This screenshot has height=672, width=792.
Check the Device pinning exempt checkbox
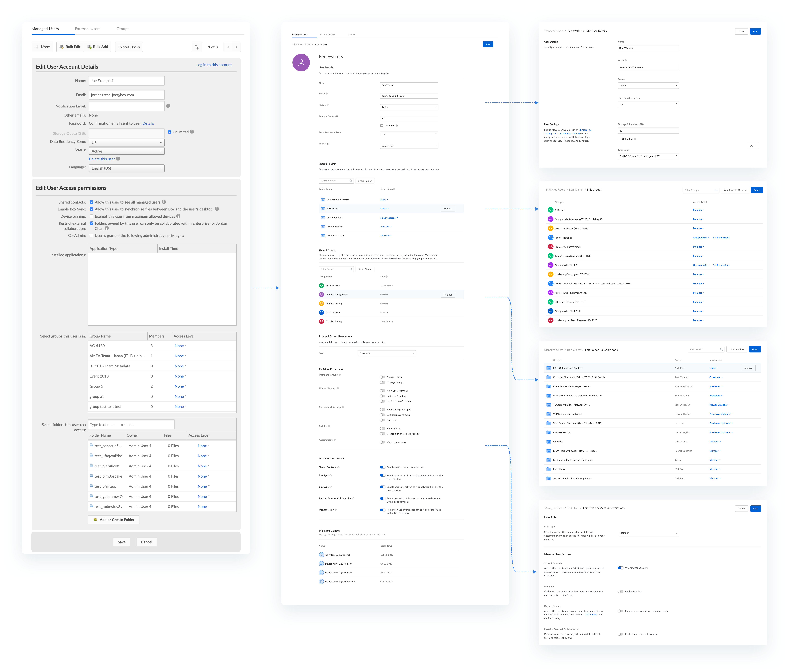91,216
